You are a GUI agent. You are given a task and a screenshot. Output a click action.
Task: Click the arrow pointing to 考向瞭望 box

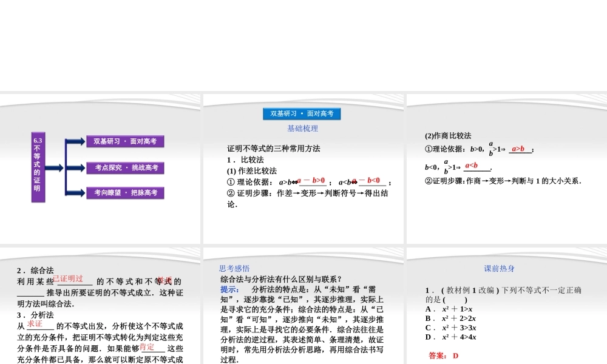tap(75, 193)
